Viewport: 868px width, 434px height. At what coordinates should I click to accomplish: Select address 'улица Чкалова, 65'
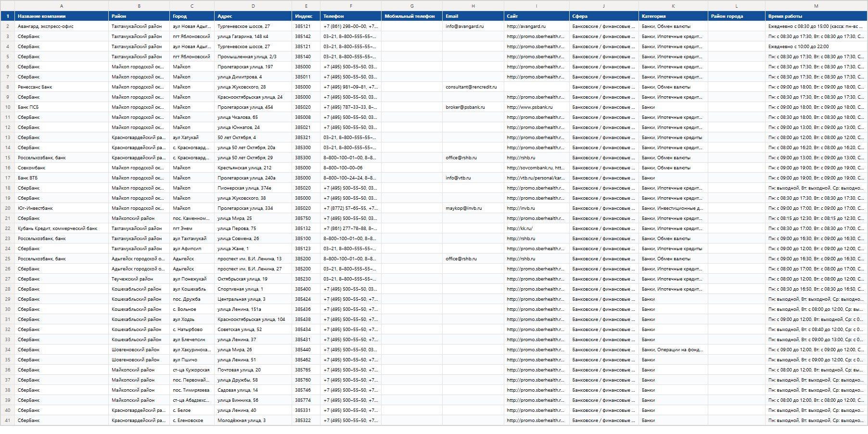click(x=253, y=117)
